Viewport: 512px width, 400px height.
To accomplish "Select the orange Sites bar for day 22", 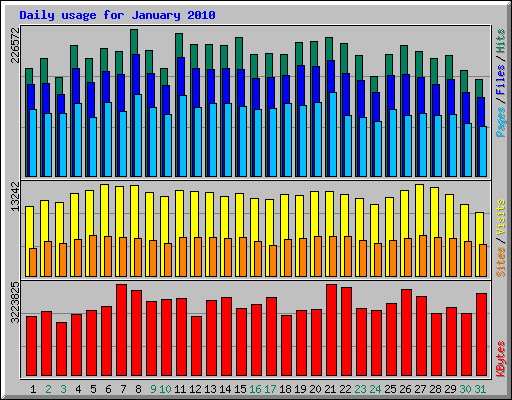I will [348, 256].
